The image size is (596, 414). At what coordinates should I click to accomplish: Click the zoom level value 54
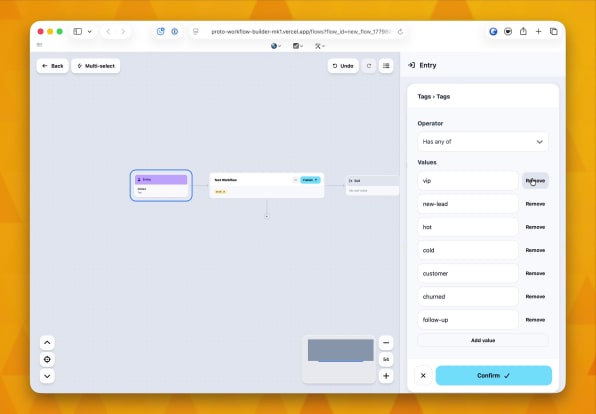386,359
